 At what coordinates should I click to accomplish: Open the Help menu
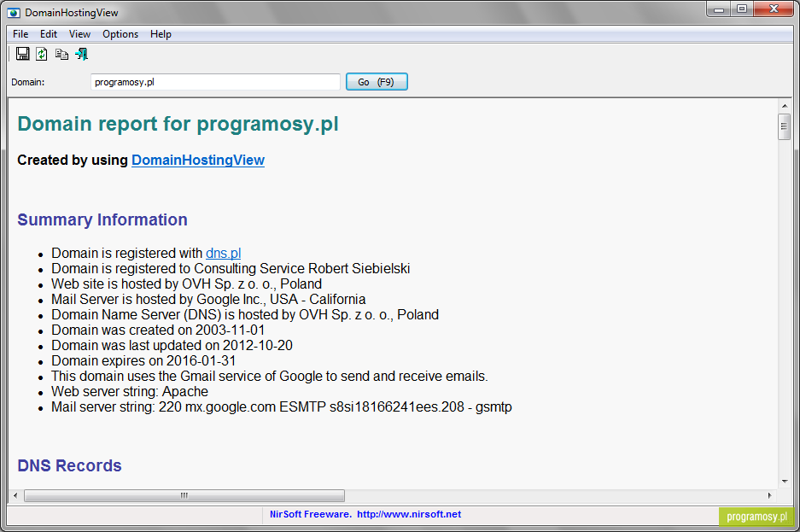[x=161, y=34]
